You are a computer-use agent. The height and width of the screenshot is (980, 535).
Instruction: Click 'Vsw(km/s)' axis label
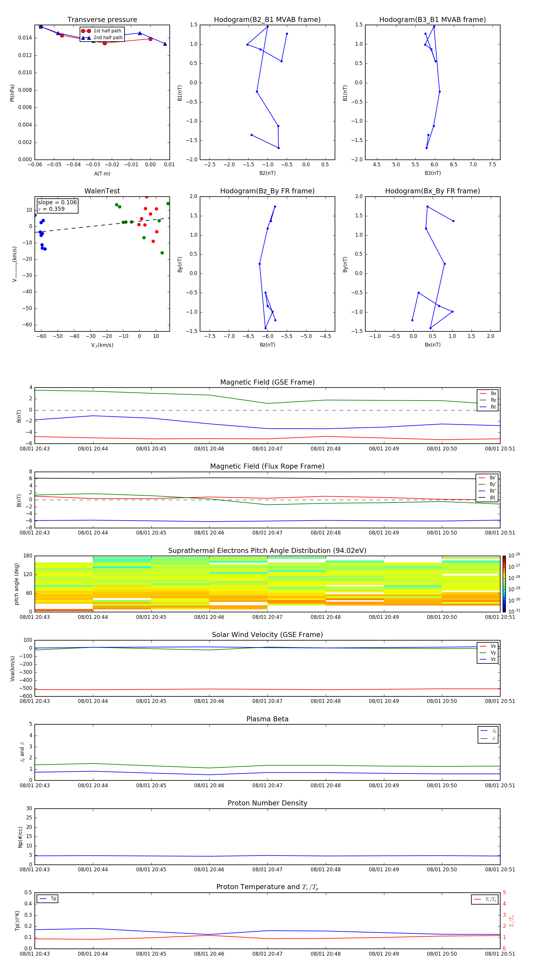(x=12, y=668)
